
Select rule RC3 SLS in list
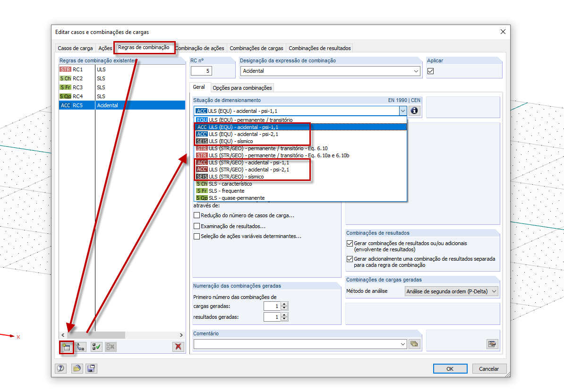pyautogui.click(x=122, y=87)
